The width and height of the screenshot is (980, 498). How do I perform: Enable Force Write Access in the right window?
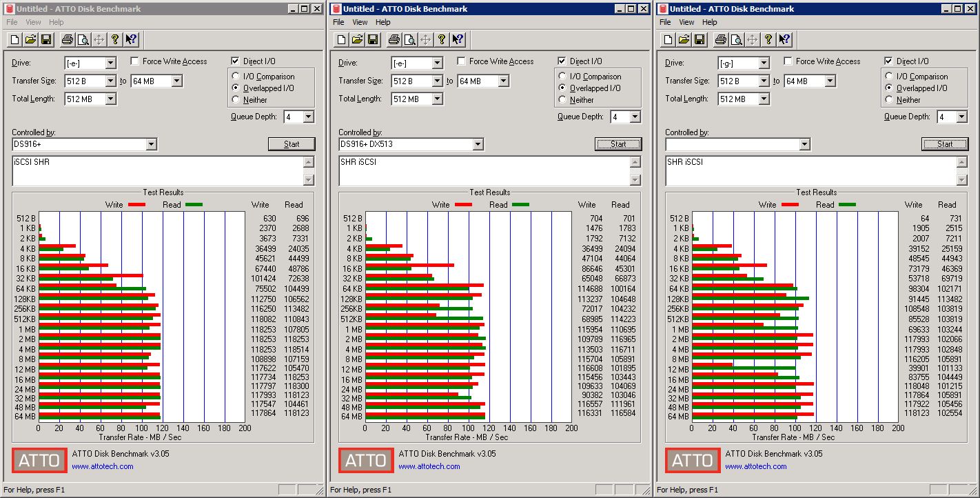coord(788,61)
